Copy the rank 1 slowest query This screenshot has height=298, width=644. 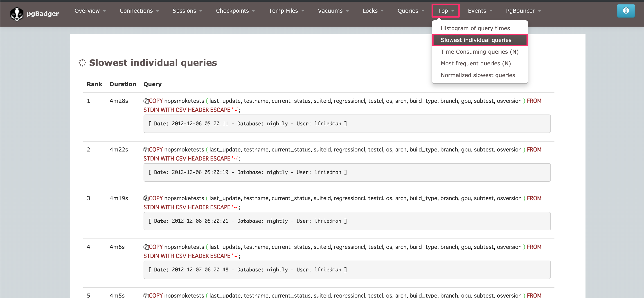click(146, 101)
